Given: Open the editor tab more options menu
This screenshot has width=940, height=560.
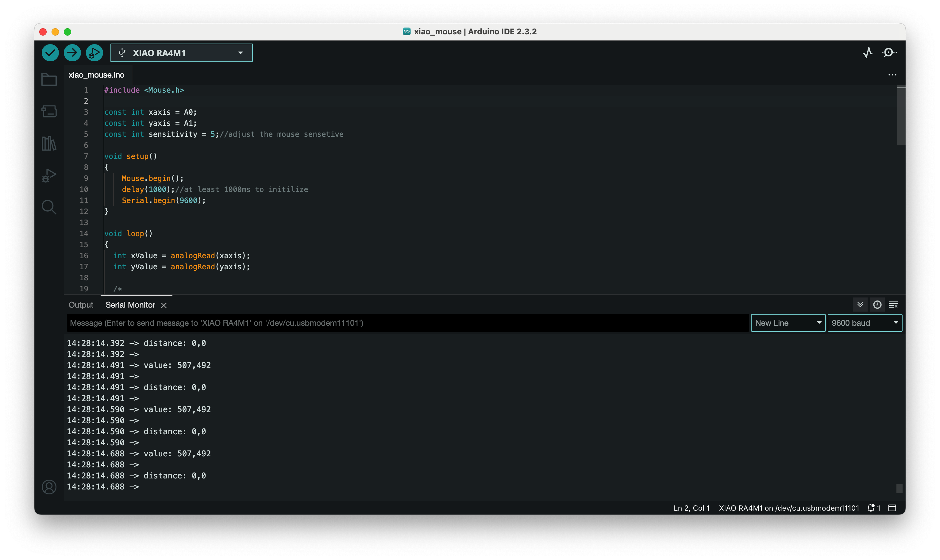Looking at the screenshot, I should pyautogui.click(x=892, y=75).
